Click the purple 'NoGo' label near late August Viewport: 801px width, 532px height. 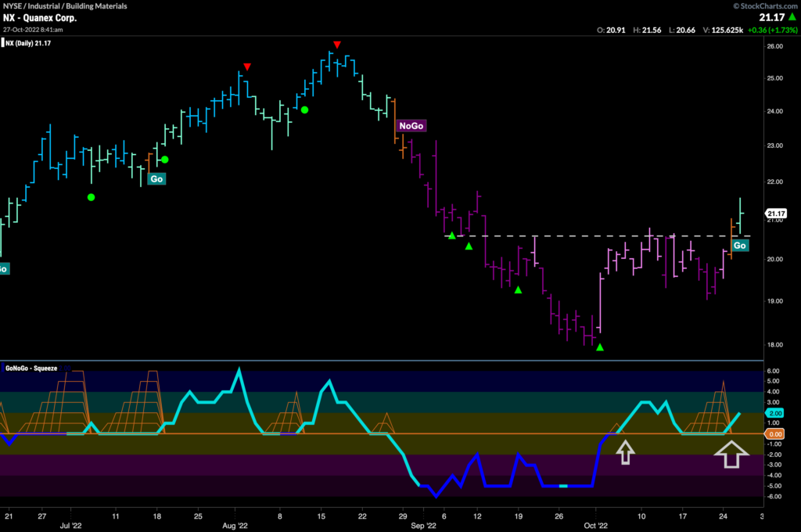tap(410, 125)
